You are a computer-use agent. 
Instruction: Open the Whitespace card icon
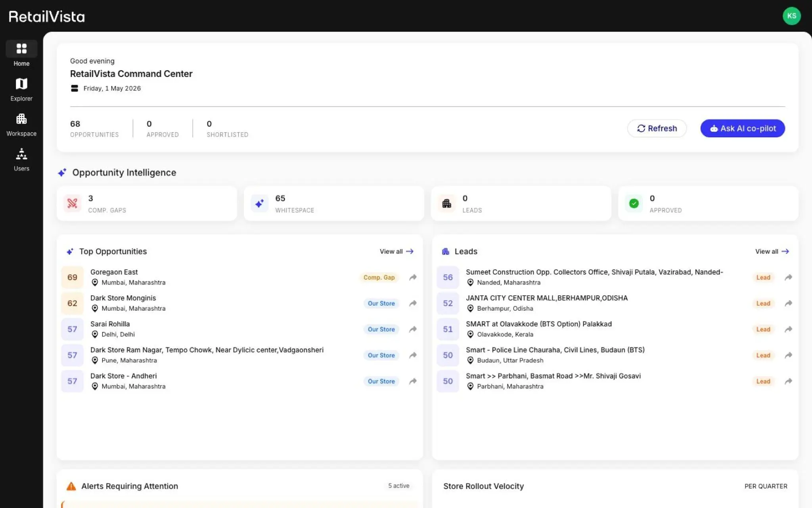click(x=259, y=203)
